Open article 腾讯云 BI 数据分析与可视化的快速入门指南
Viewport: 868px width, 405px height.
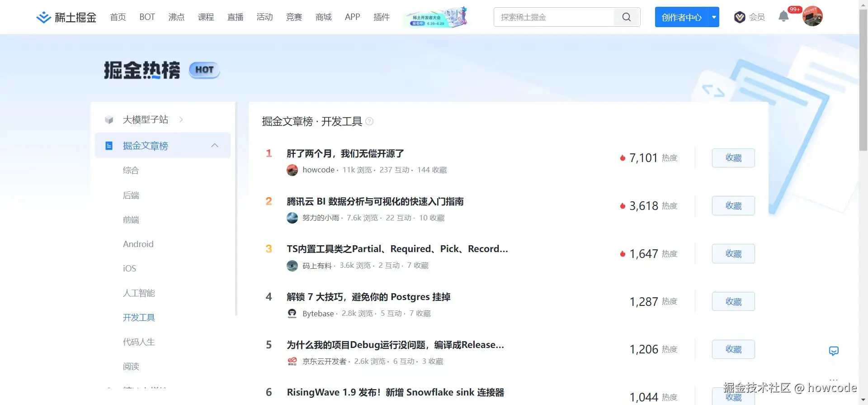point(375,202)
